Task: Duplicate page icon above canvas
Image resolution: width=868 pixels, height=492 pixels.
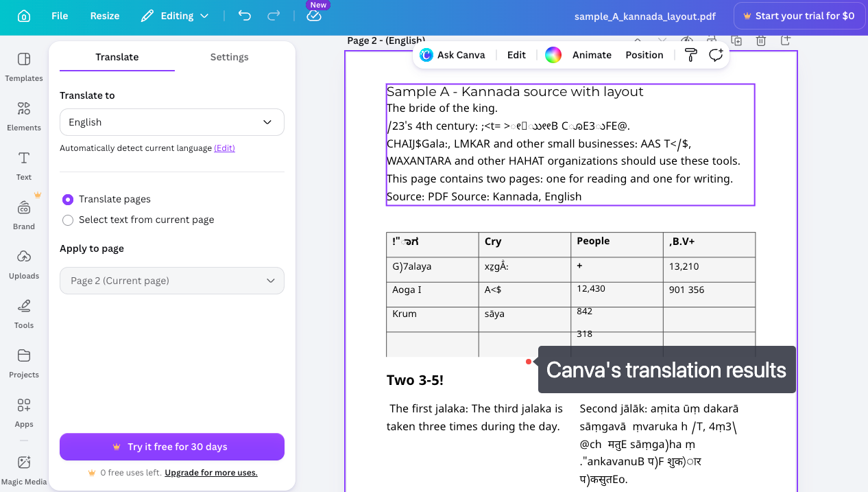Action: (x=736, y=41)
